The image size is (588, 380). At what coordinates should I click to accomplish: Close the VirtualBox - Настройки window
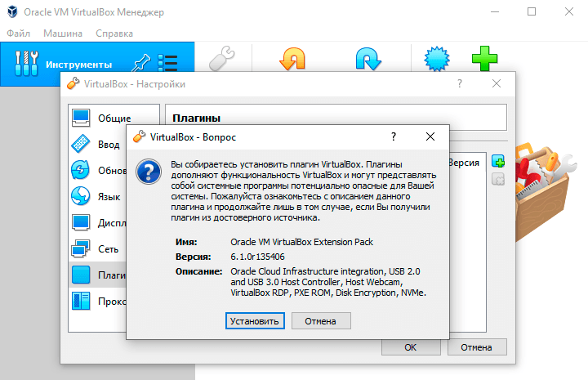click(x=497, y=83)
